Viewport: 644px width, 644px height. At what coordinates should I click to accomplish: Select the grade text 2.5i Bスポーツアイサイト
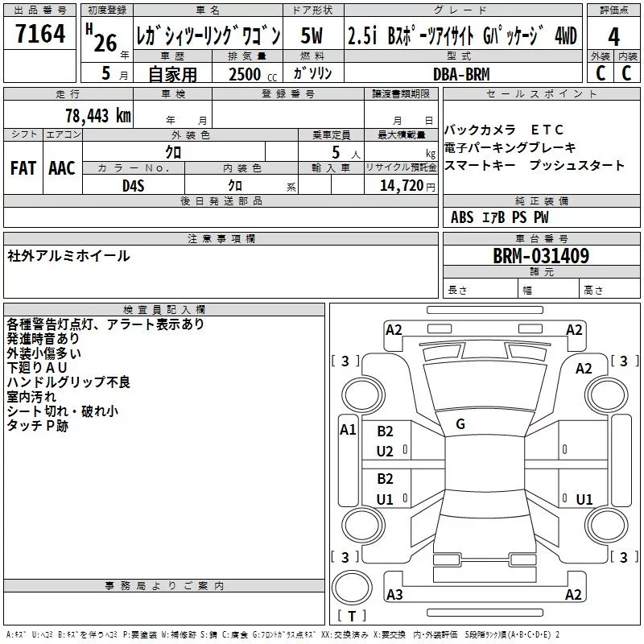(411, 35)
